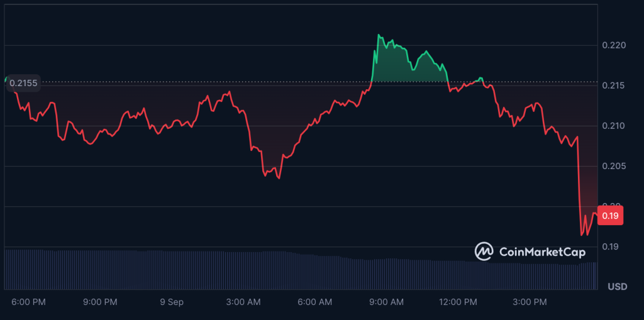Click the 0.2155 opening price label
Viewport: 644px width, 320px height.
click(x=23, y=83)
